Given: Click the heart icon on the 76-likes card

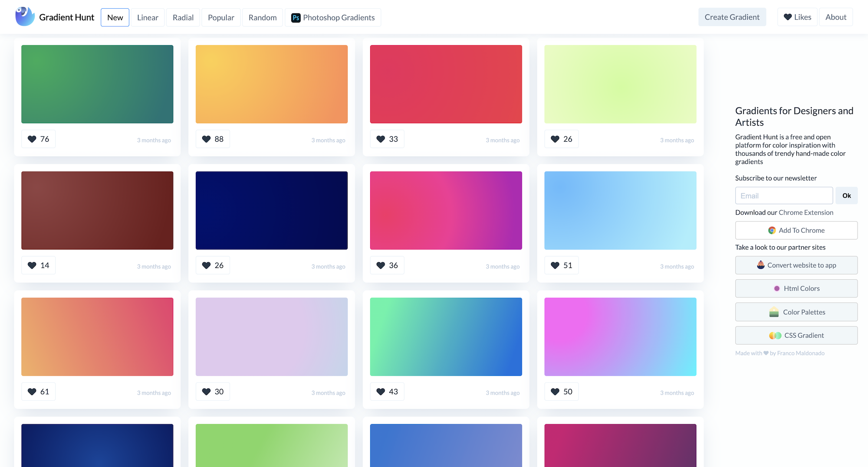Looking at the screenshot, I should [32, 139].
